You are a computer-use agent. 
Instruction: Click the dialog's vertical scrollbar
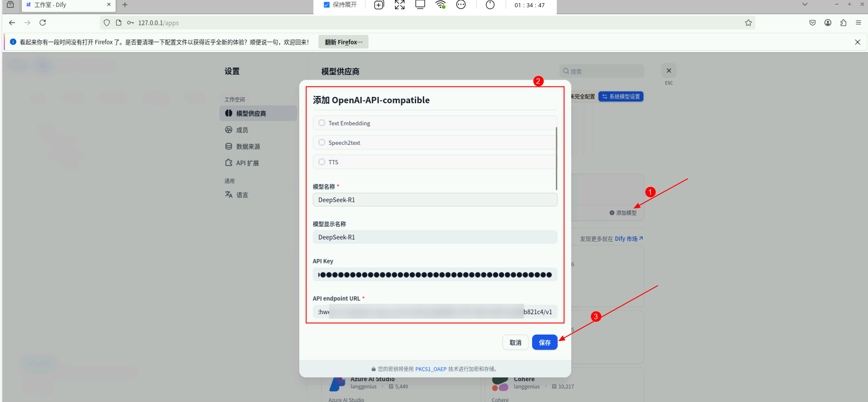(556, 158)
